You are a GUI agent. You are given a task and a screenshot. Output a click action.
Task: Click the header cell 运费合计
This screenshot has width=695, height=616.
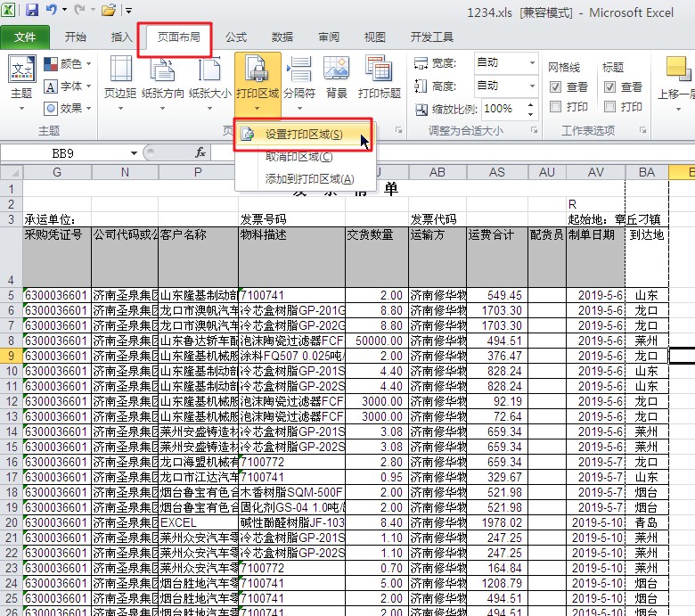point(497,258)
